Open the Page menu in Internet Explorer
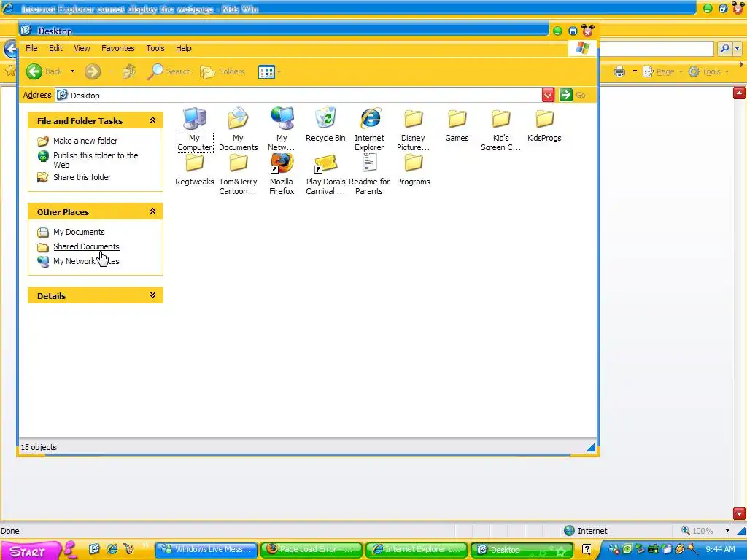The height and width of the screenshot is (560, 747). click(662, 72)
